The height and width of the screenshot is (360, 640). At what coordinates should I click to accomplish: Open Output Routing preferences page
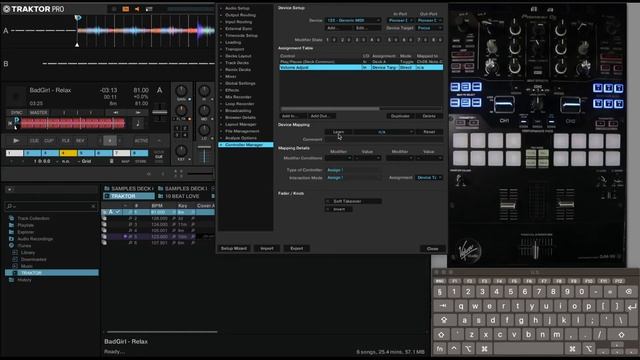point(240,15)
